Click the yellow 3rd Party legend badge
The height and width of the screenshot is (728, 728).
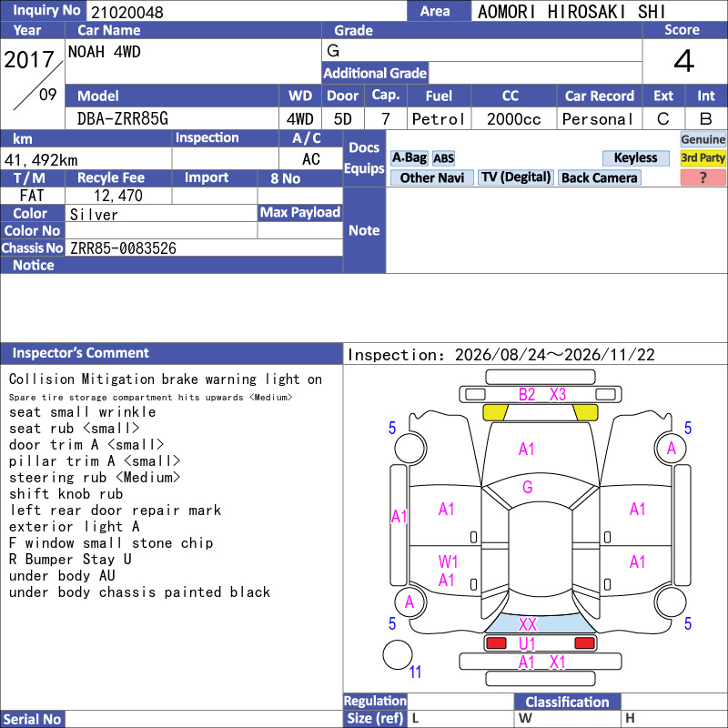coord(703,157)
